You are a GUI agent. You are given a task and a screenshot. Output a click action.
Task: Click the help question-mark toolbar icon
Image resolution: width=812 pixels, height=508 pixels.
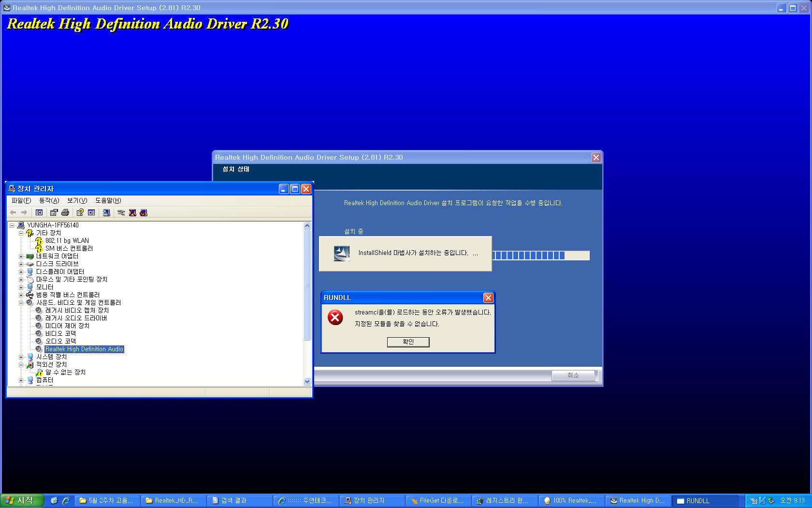[x=80, y=212]
